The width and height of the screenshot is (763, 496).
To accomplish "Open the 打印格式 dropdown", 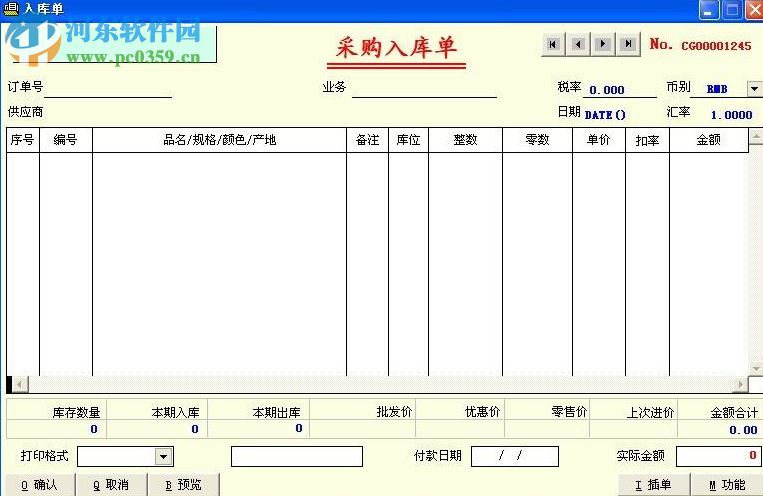I will tap(164, 457).
